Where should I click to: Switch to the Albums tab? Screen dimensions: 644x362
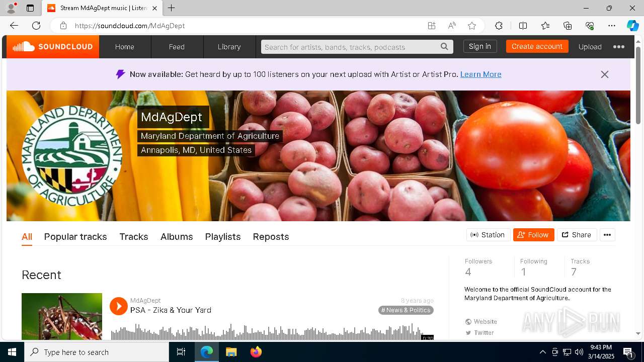tap(177, 237)
